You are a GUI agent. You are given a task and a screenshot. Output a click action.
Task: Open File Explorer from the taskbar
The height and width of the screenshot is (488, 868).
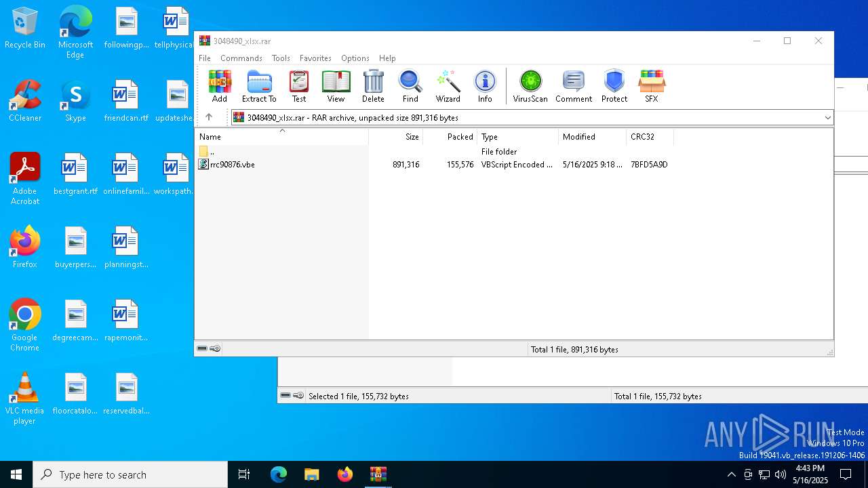[311, 474]
